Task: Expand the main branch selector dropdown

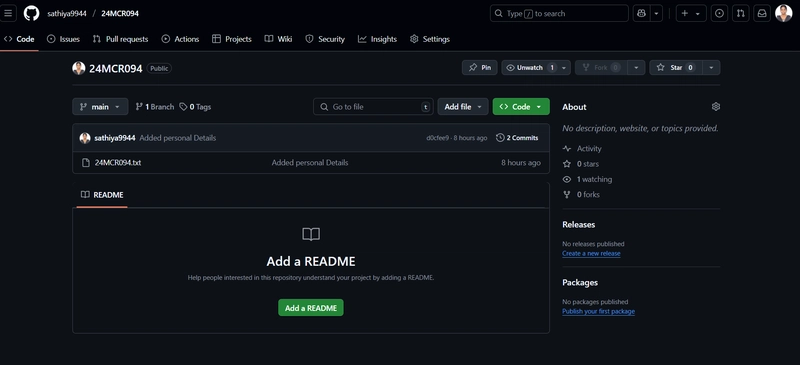Action: pyautogui.click(x=100, y=107)
